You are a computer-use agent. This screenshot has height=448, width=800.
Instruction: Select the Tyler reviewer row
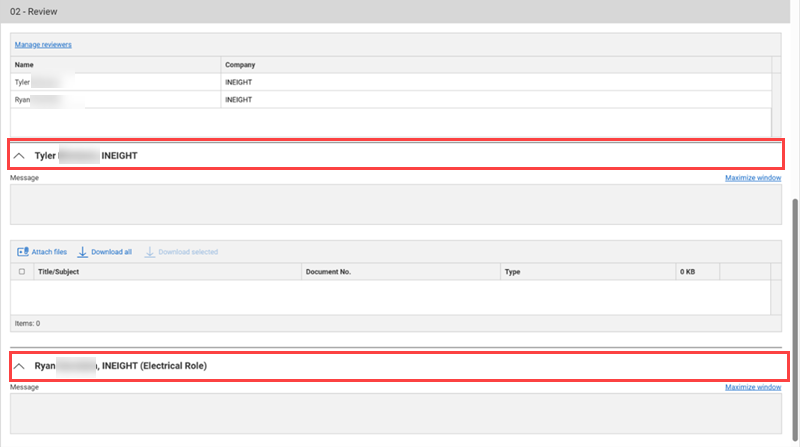pyautogui.click(x=391, y=82)
